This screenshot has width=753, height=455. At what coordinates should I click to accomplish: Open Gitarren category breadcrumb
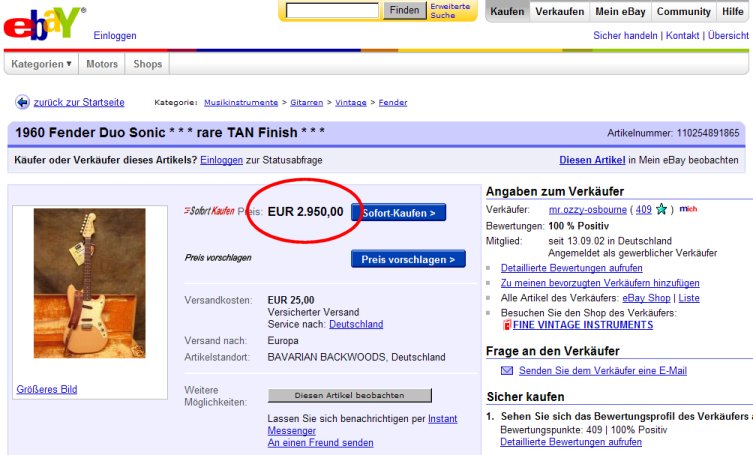point(306,102)
